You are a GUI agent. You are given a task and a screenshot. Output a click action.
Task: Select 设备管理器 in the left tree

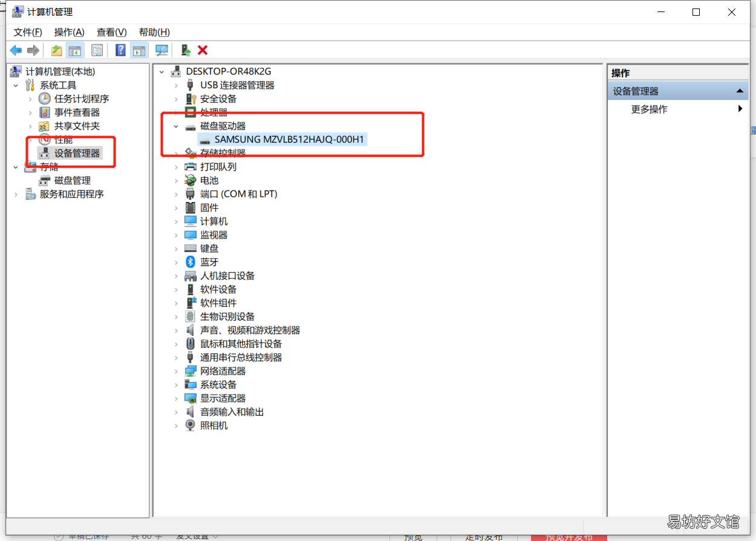(77, 153)
